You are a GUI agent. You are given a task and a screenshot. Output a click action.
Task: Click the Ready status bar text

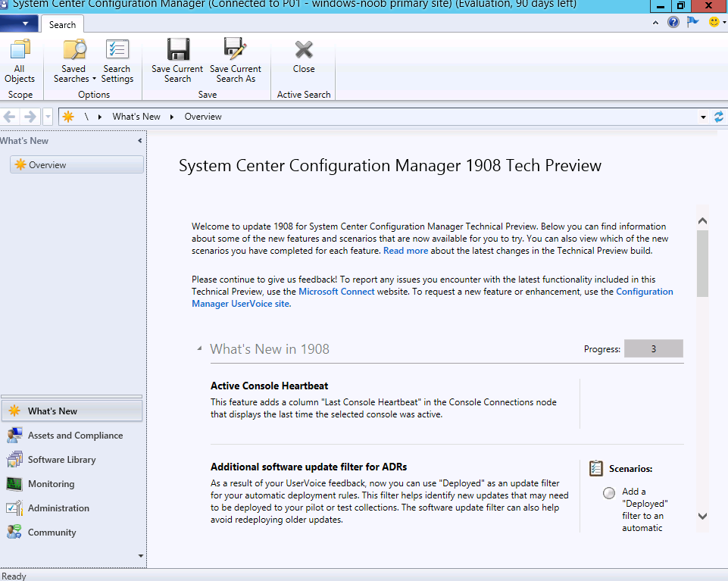(x=14, y=576)
